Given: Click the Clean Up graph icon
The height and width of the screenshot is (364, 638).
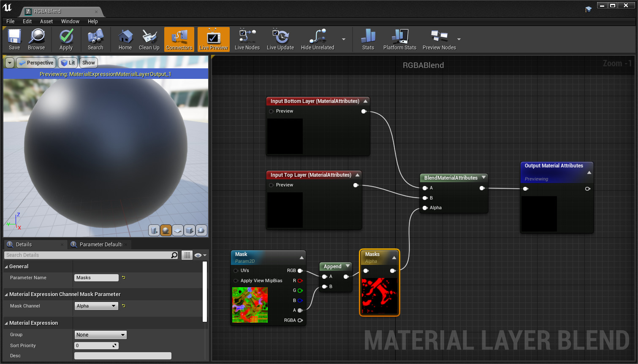Looking at the screenshot, I should pyautogui.click(x=149, y=39).
